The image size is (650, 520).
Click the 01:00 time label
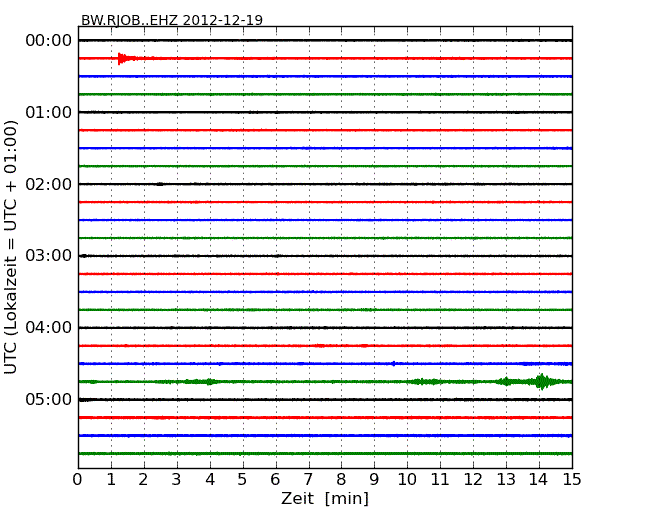pyautogui.click(x=49, y=112)
